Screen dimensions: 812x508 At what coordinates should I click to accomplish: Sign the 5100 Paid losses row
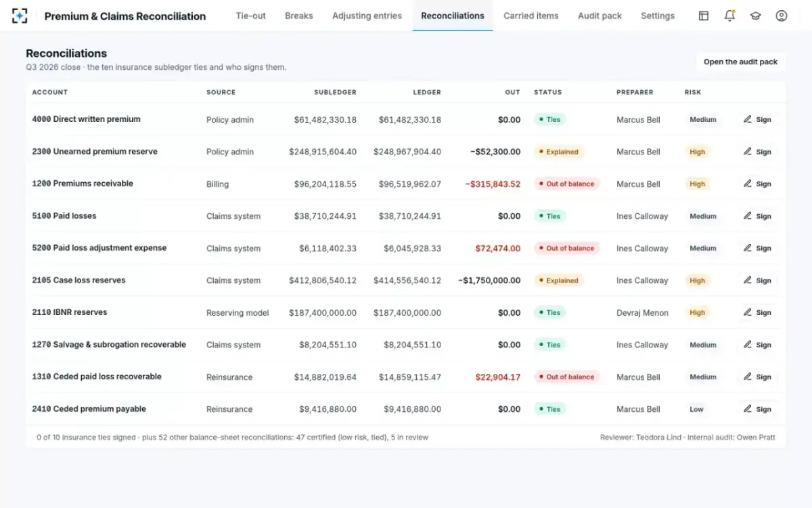(x=757, y=216)
